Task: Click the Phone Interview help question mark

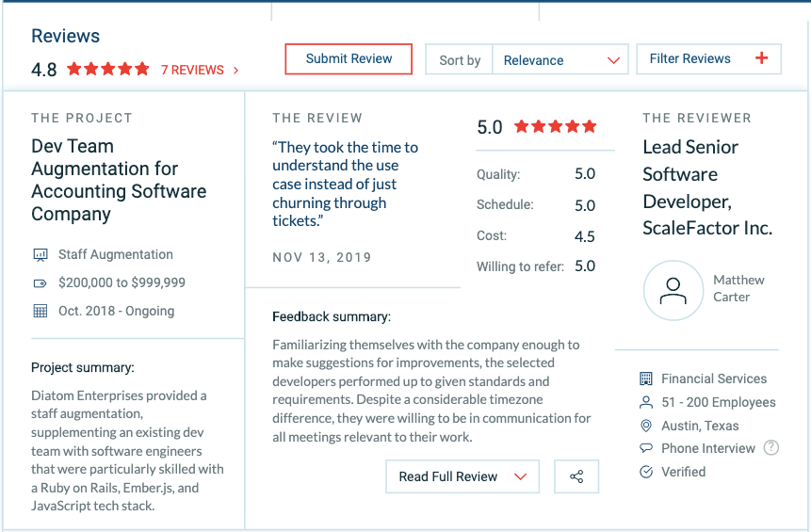Action: (771, 448)
